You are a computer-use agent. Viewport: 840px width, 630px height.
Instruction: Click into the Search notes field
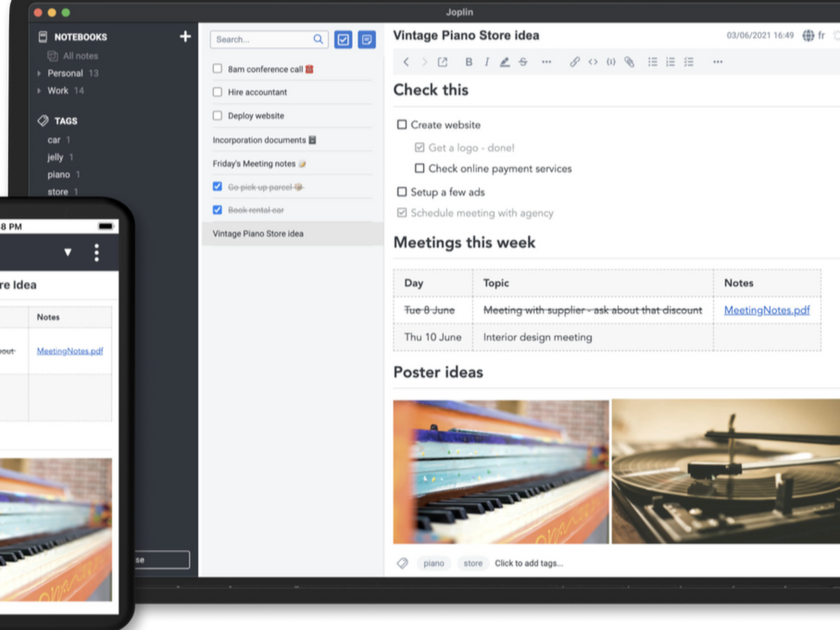pyautogui.click(x=262, y=40)
